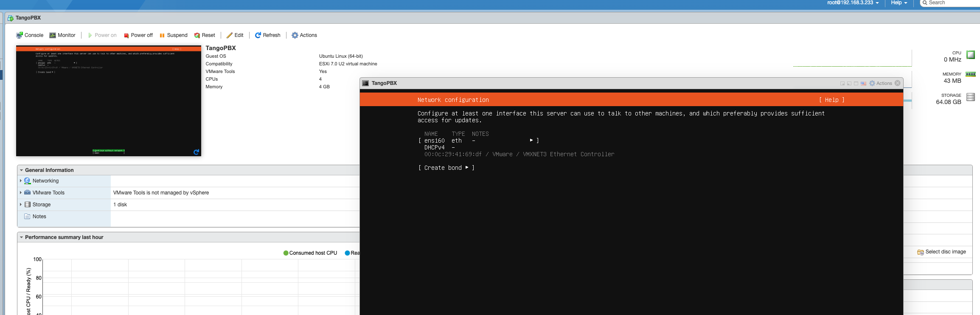
Task: Click the Storage row disk icon
Action: pos(28,205)
